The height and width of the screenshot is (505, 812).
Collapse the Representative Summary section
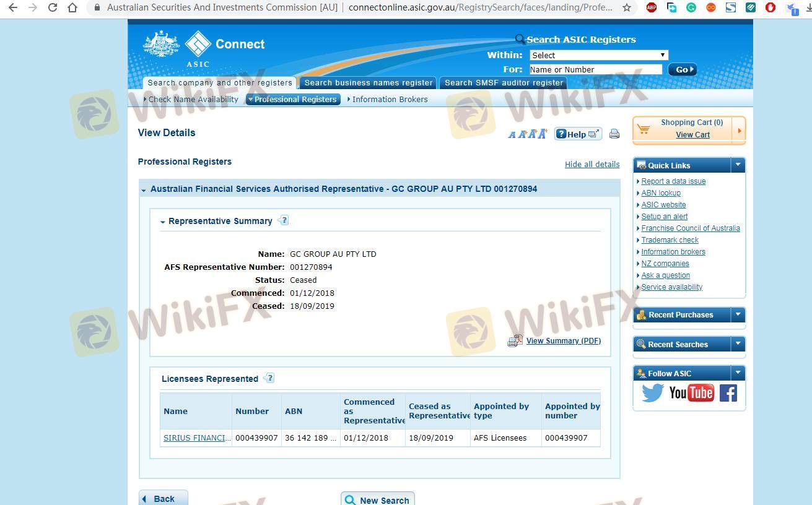tap(163, 222)
